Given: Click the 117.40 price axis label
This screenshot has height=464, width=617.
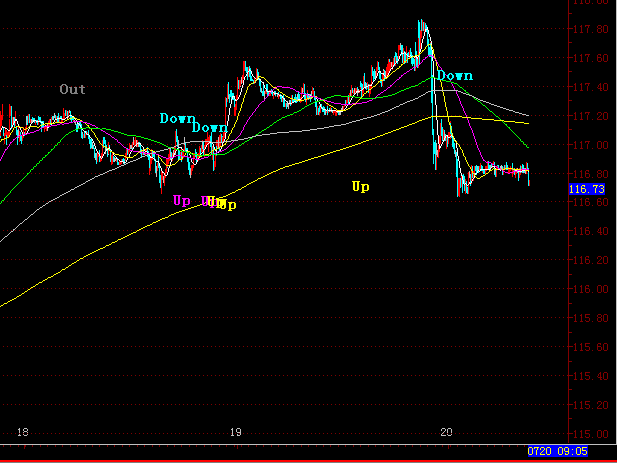Looking at the screenshot, I should point(591,87).
